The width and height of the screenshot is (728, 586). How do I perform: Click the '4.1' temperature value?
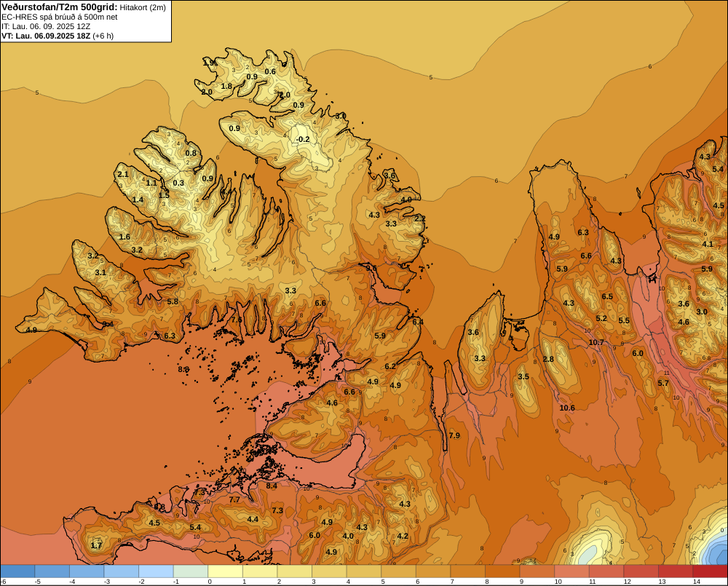(708, 245)
